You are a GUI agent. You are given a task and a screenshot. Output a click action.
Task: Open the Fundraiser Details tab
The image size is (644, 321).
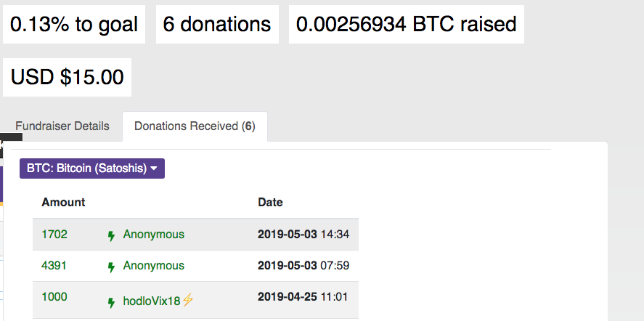click(x=62, y=126)
